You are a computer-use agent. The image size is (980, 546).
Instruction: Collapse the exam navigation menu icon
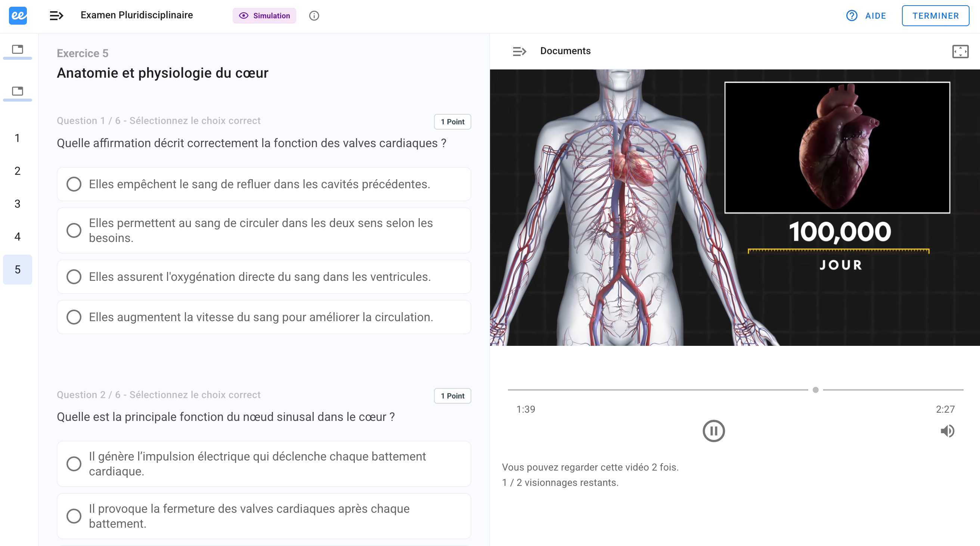pos(56,16)
